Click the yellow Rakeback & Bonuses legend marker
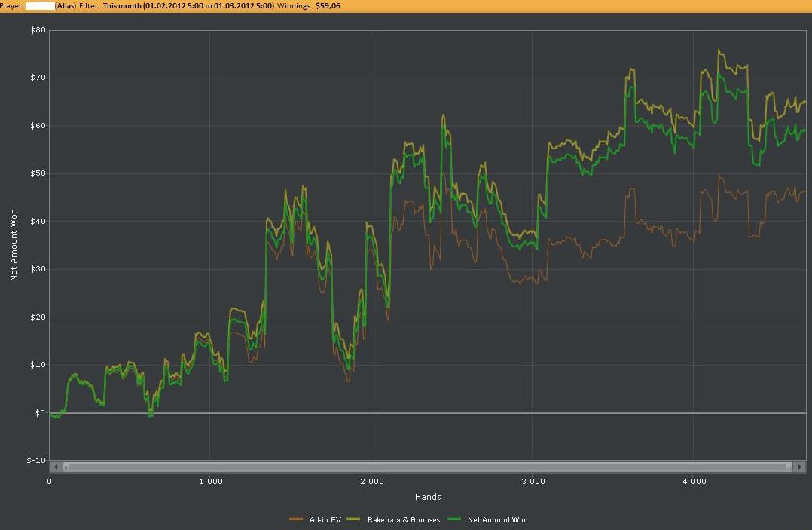This screenshot has height=530, width=812. click(x=353, y=519)
